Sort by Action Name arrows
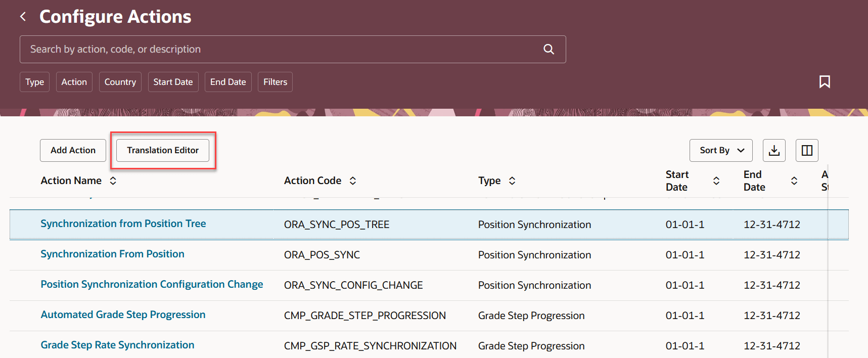This screenshot has height=358, width=868. [x=113, y=181]
